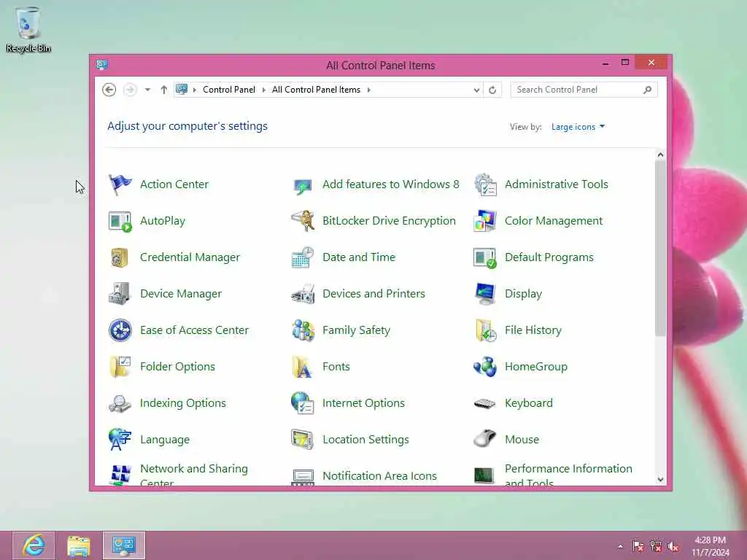Image resolution: width=747 pixels, height=560 pixels.
Task: Open the Administrative Tools gear icon
Action: [x=485, y=184]
